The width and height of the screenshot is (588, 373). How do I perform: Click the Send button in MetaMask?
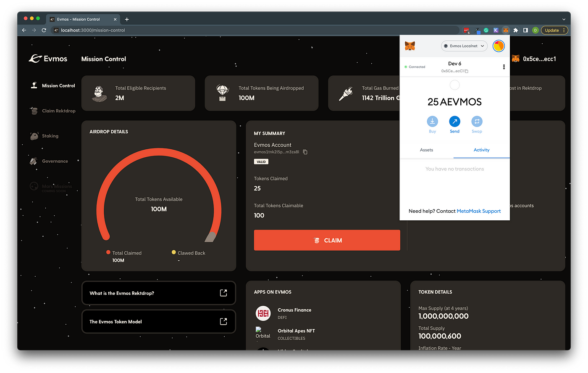point(454,125)
